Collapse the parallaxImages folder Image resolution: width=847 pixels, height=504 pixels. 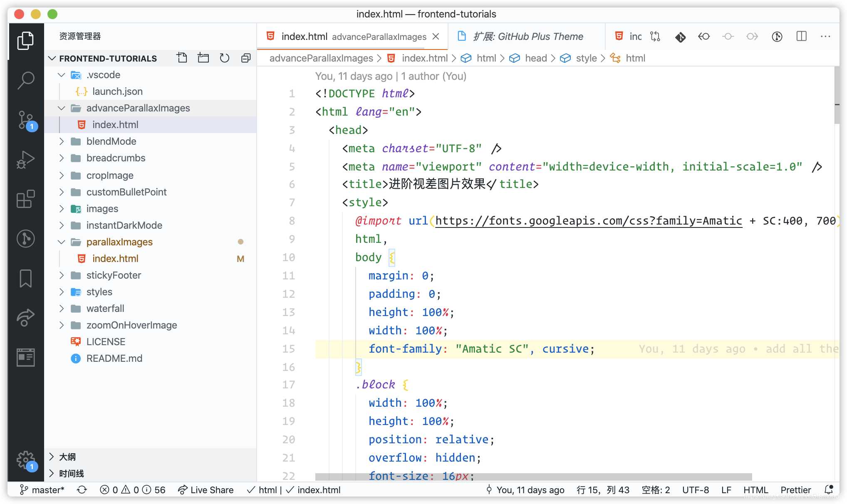62,242
